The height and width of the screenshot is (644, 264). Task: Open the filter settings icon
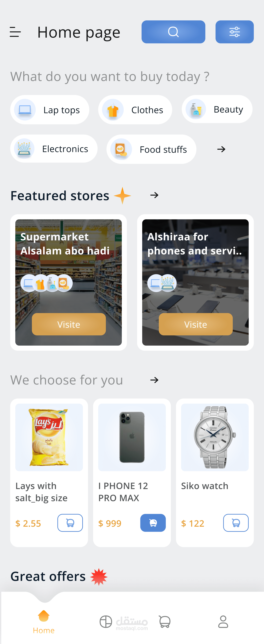[235, 32]
